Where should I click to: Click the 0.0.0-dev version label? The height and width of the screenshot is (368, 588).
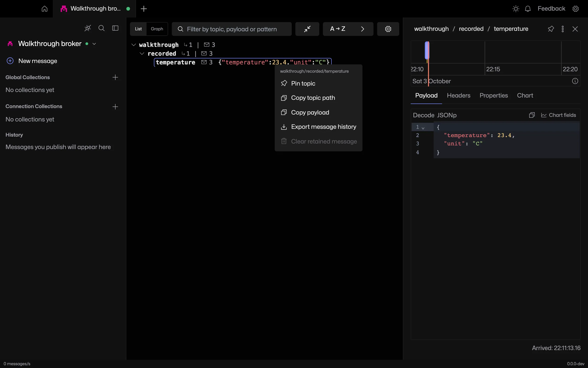pyautogui.click(x=576, y=364)
